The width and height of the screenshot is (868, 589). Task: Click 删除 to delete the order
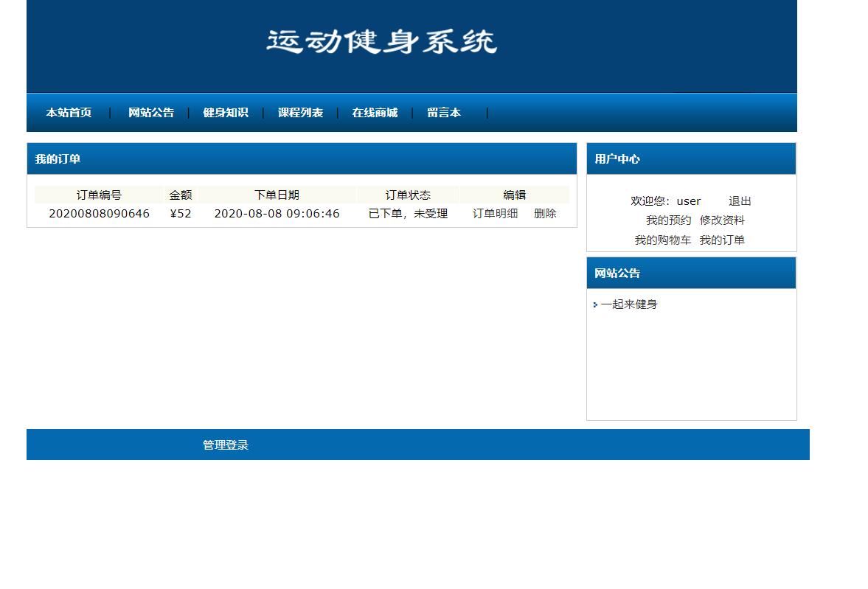545,213
